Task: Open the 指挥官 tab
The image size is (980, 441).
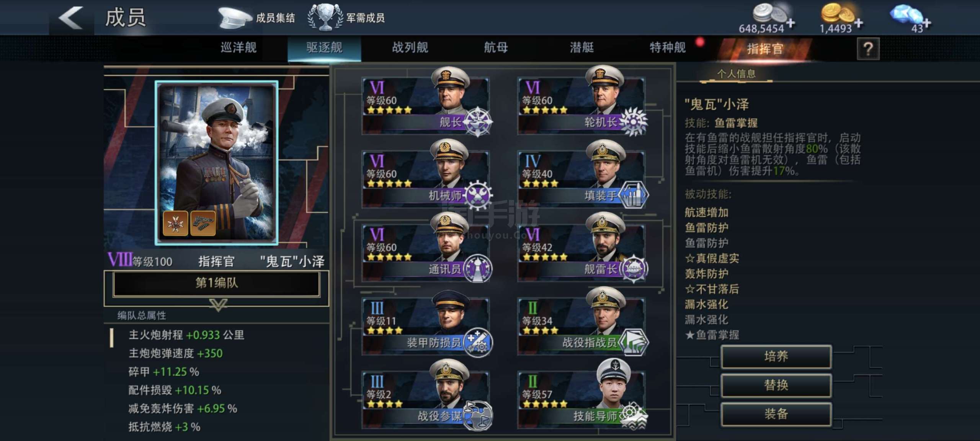Action: pyautogui.click(x=765, y=49)
